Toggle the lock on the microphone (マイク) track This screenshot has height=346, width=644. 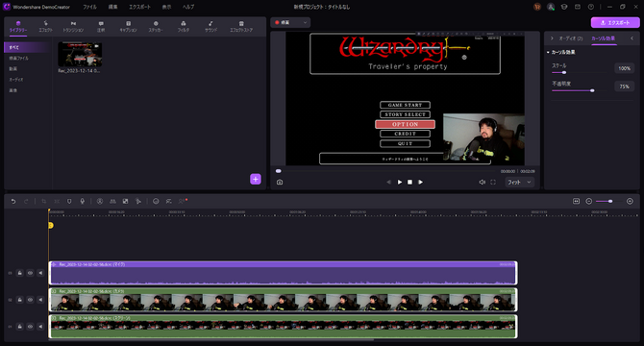20,273
